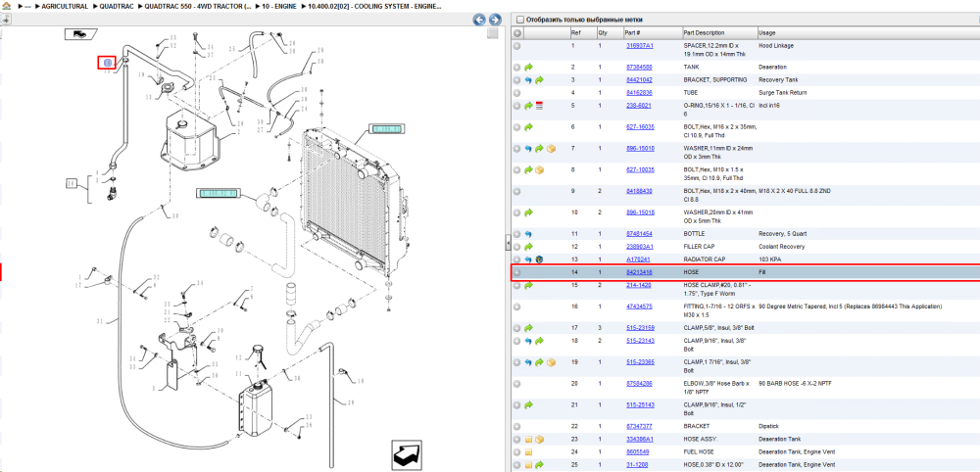The image size is (980, 472).
Task: Open part number 515-23159 link
Action: [641, 328]
